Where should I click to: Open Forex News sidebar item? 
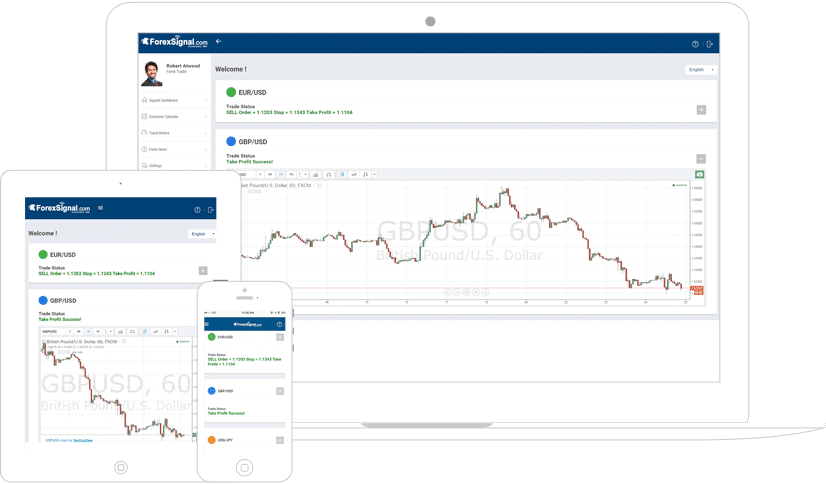pos(174,149)
